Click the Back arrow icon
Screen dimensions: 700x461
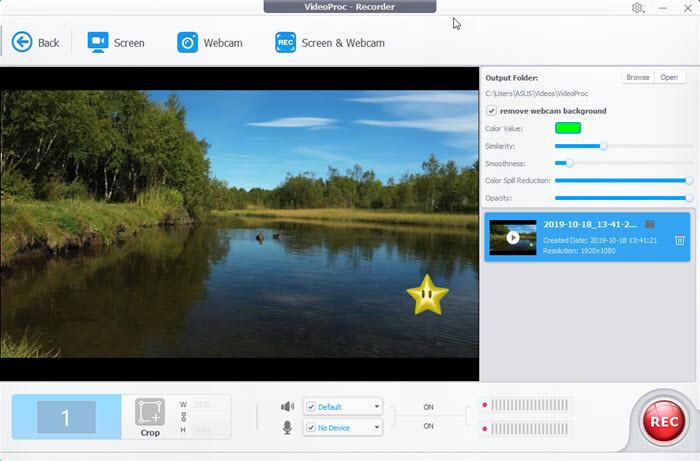pyautogui.click(x=22, y=42)
